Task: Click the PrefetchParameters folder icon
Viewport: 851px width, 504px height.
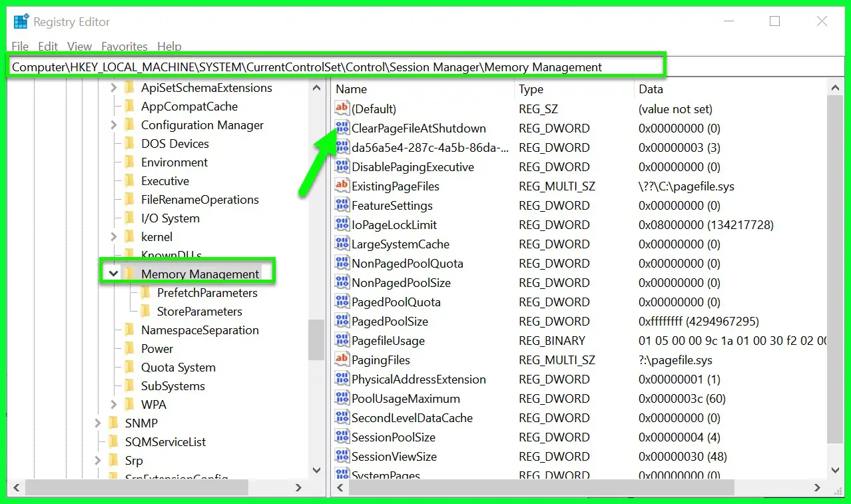Action: pyautogui.click(x=146, y=293)
